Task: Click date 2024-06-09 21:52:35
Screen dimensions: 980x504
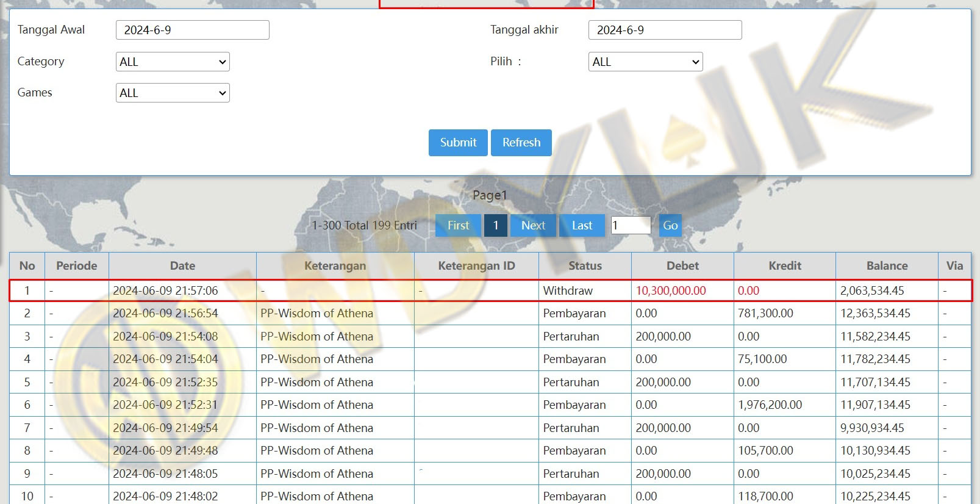Action: tap(165, 383)
